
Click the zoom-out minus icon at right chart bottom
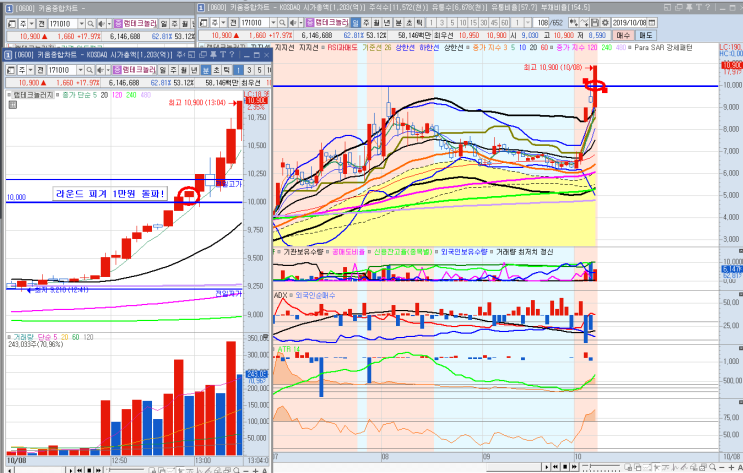point(721,467)
